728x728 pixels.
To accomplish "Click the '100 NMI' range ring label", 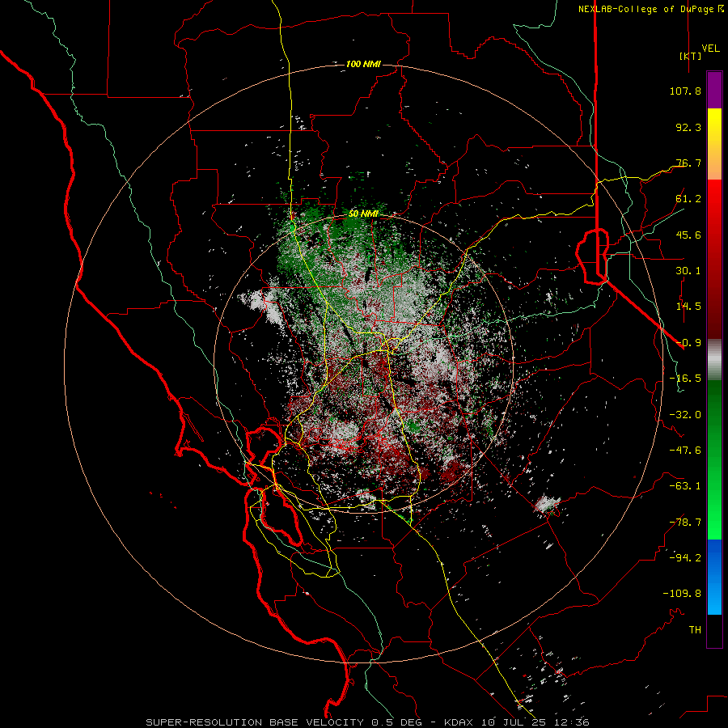I will click(363, 64).
